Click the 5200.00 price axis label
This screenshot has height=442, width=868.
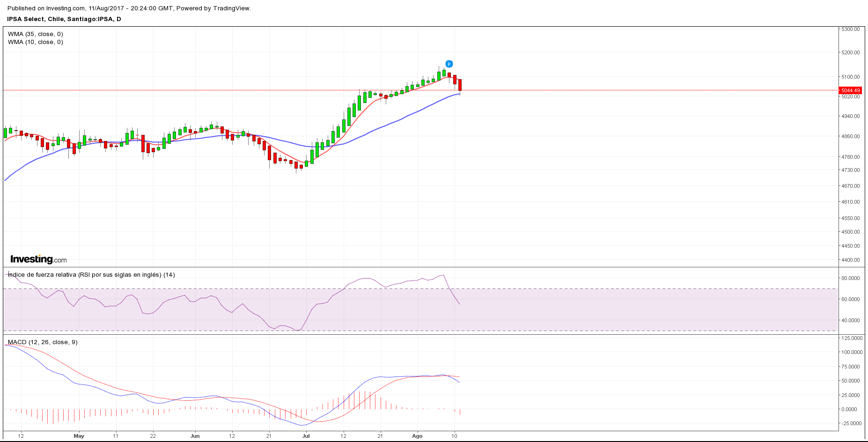[851, 52]
